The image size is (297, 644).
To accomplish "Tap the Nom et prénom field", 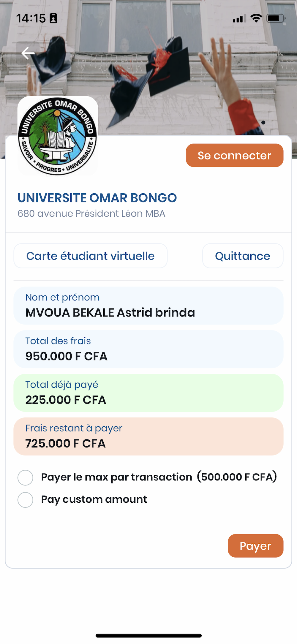I will click(148, 306).
